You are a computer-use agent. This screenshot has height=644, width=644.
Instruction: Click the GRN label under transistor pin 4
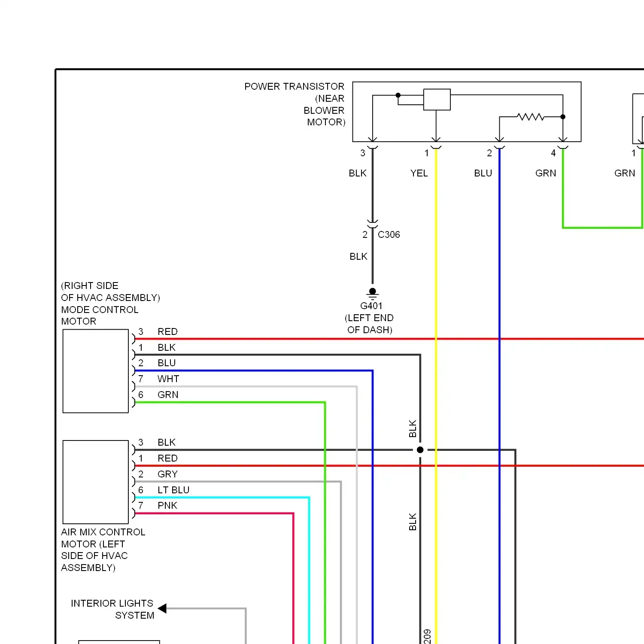pyautogui.click(x=546, y=173)
